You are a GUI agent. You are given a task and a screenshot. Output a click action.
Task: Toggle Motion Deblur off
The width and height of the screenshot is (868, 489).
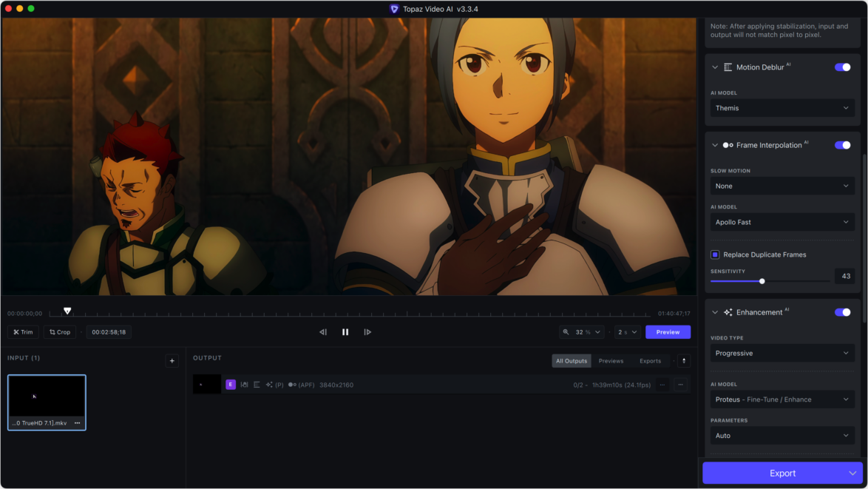point(843,67)
